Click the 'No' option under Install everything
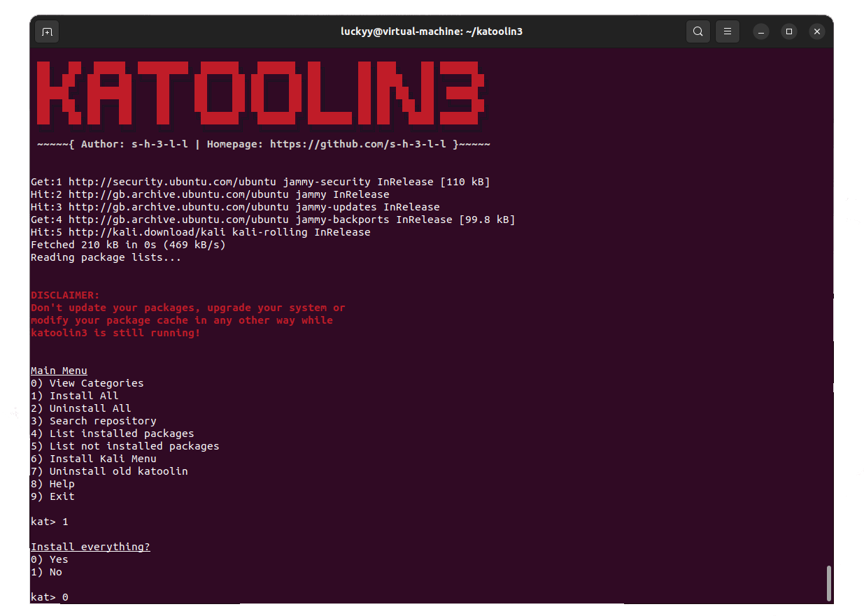This screenshot has height=616, width=864. pyautogui.click(x=55, y=572)
